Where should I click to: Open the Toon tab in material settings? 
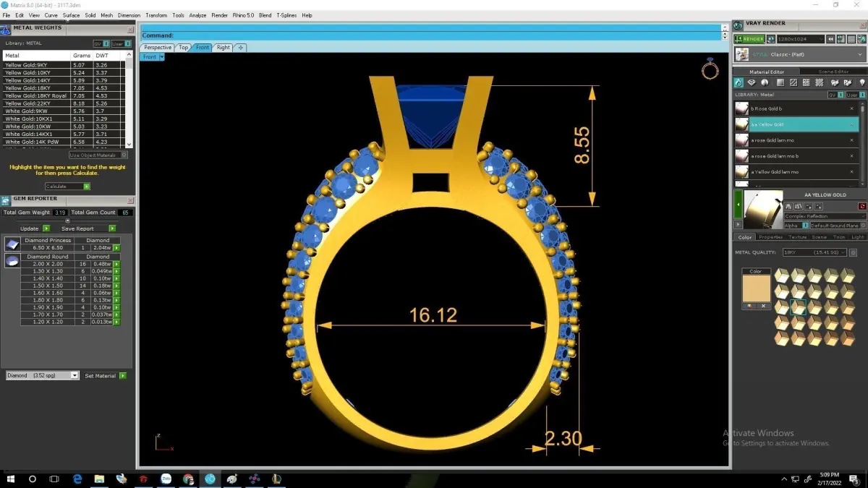[x=839, y=237]
